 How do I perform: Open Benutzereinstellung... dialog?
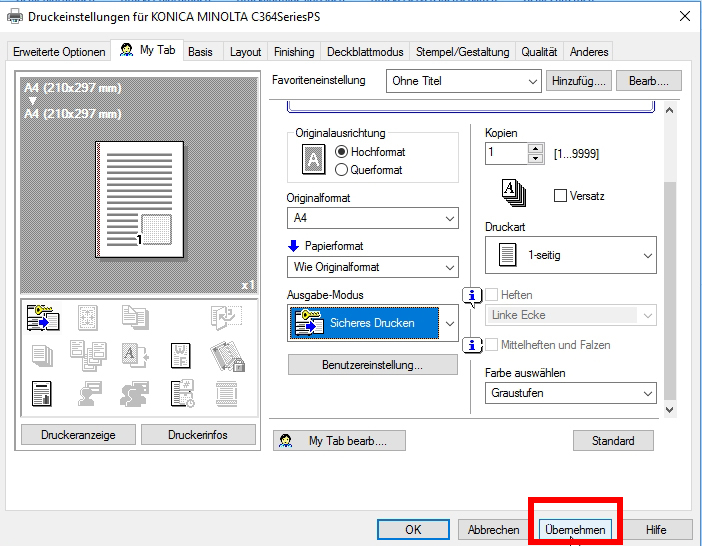tap(372, 365)
